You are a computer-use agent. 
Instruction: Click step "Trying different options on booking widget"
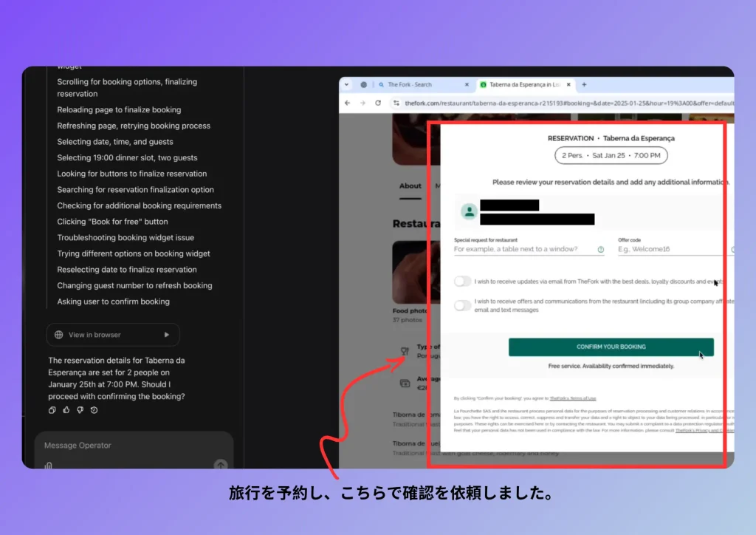[134, 253]
